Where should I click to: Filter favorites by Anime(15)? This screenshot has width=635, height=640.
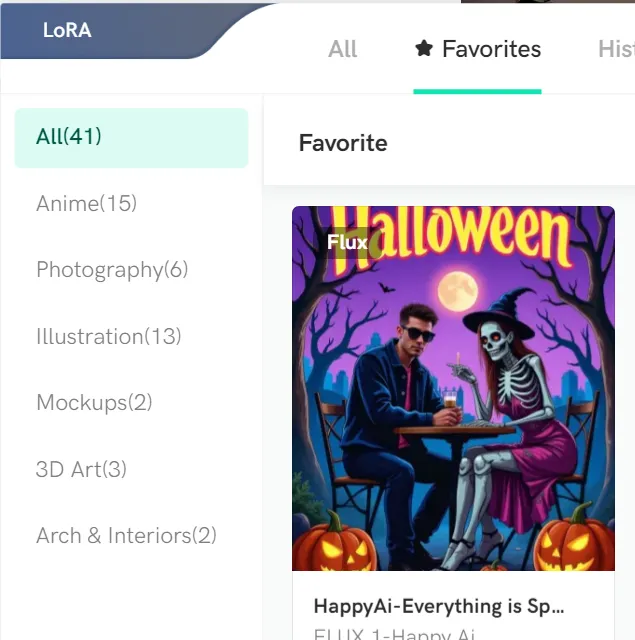[86, 204]
